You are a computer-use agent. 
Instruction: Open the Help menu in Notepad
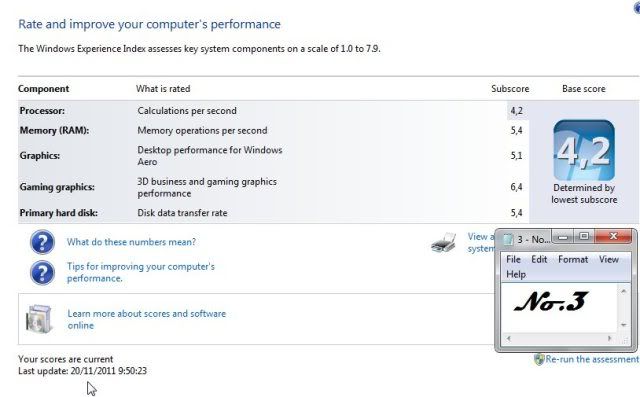tap(516, 274)
